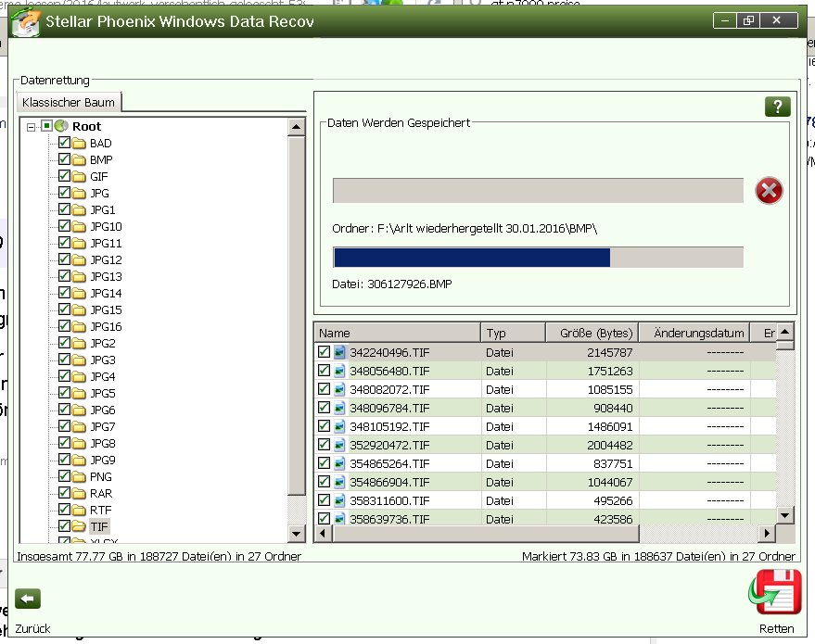Click the Root drive globe icon

coord(61,126)
